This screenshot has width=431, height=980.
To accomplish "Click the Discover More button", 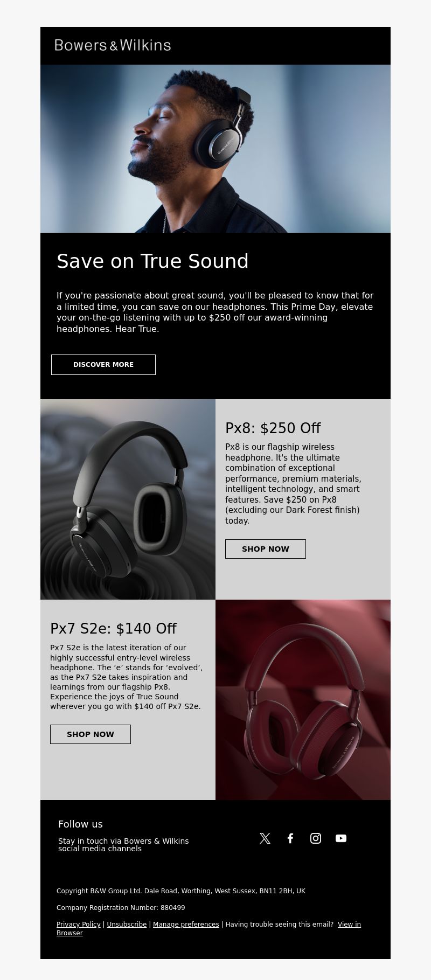I will pyautogui.click(x=103, y=365).
